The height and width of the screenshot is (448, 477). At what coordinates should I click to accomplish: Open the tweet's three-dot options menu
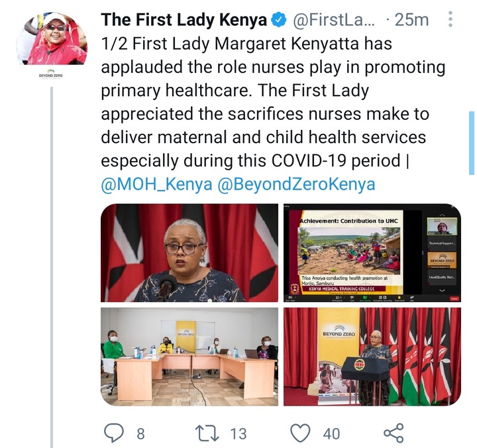[x=450, y=19]
